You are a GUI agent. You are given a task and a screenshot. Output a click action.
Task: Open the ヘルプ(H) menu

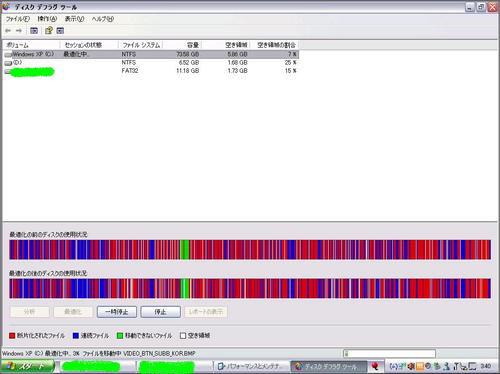103,19
